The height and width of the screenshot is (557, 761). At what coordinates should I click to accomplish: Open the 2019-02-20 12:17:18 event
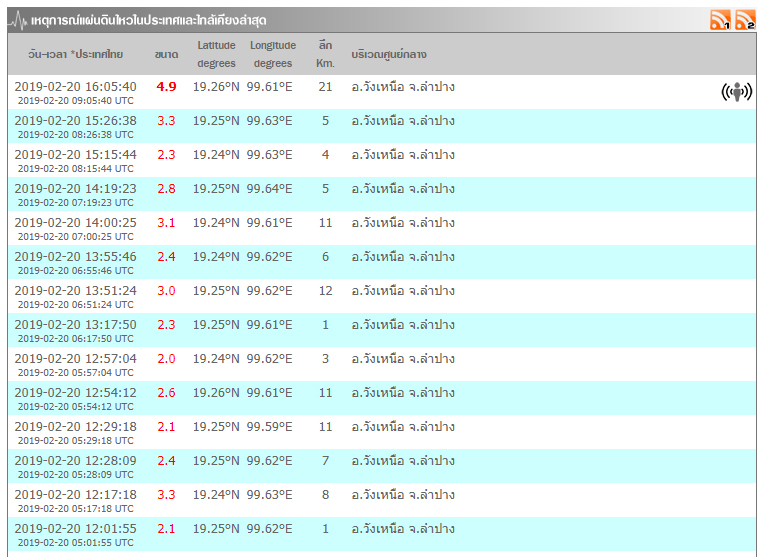pos(75,495)
